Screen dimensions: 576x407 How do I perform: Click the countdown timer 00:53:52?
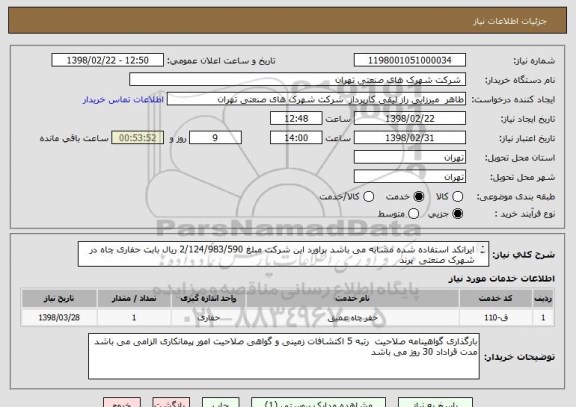click(138, 138)
